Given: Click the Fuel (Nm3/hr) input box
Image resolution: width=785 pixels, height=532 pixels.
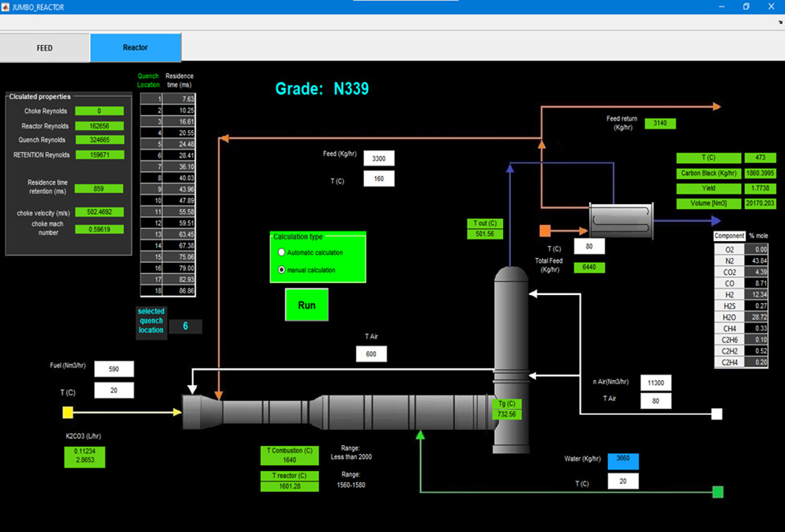Looking at the screenshot, I should click(114, 369).
